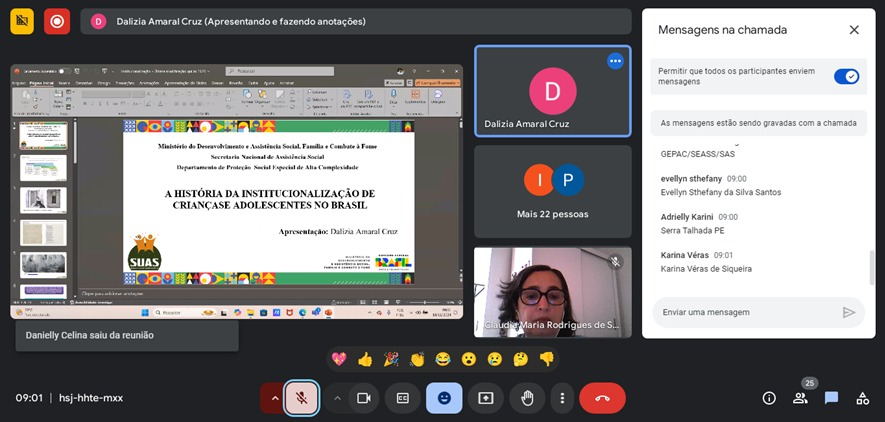Click the red recording indicator

(x=57, y=21)
